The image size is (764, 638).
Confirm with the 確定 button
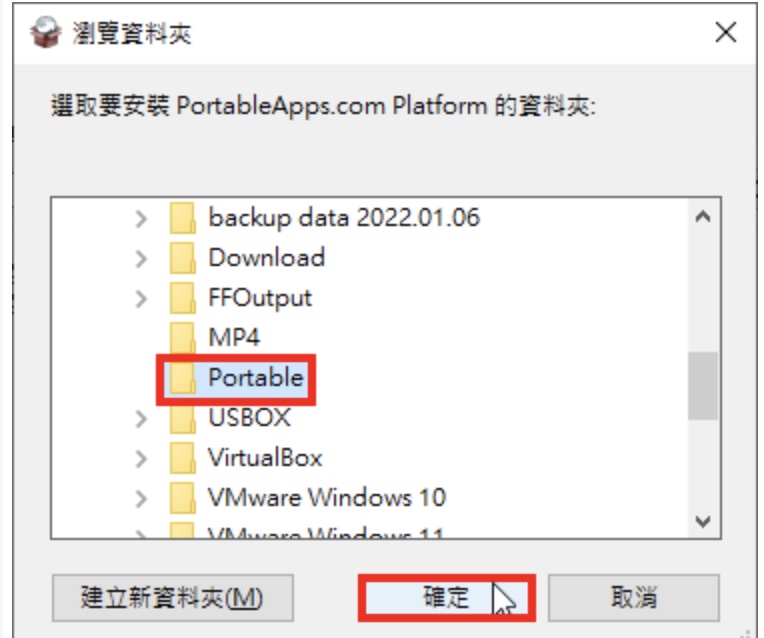[x=446, y=598]
